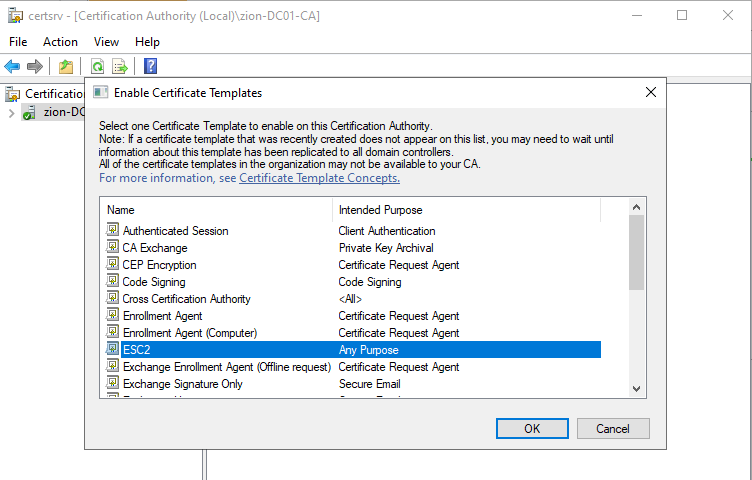This screenshot has height=480, width=752.
Task: Select the Enrollment Agent (Computer) template
Action: coord(190,333)
